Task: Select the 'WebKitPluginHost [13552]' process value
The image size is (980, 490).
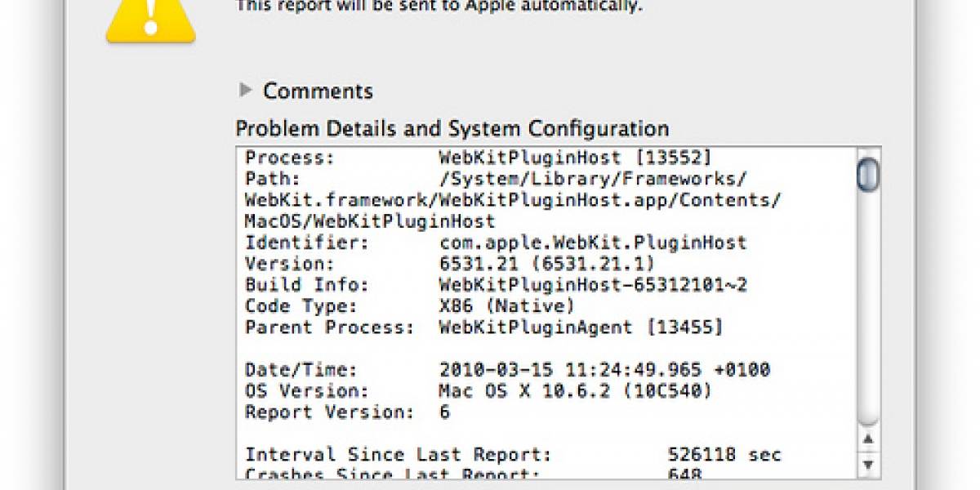Action: (x=575, y=158)
